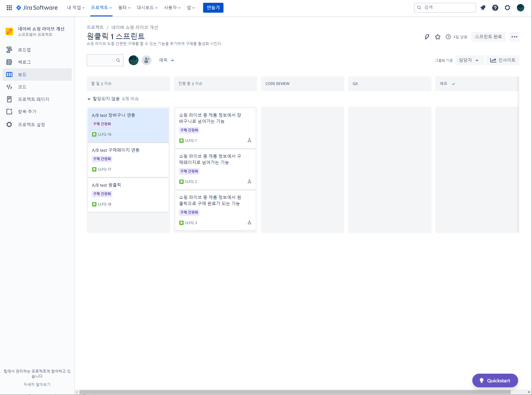Click the child issues icon on LLFQ-2
The image size is (532, 395).
[x=249, y=181]
